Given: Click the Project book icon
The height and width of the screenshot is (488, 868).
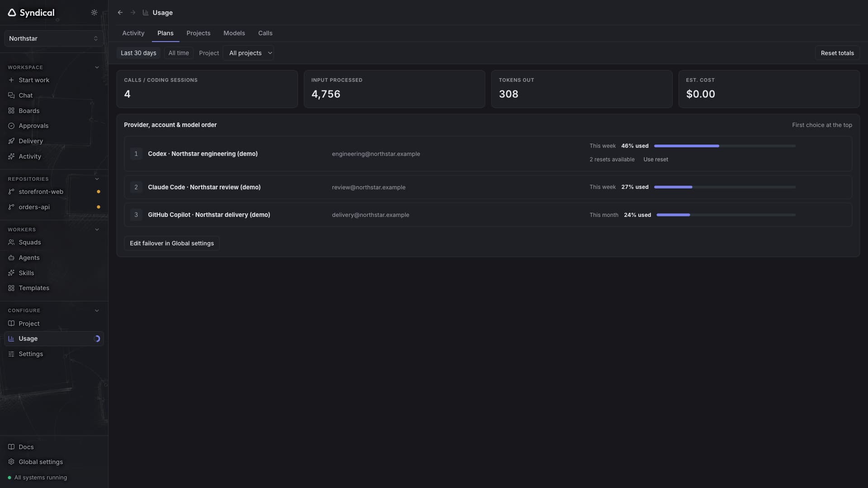Looking at the screenshot, I should point(11,324).
